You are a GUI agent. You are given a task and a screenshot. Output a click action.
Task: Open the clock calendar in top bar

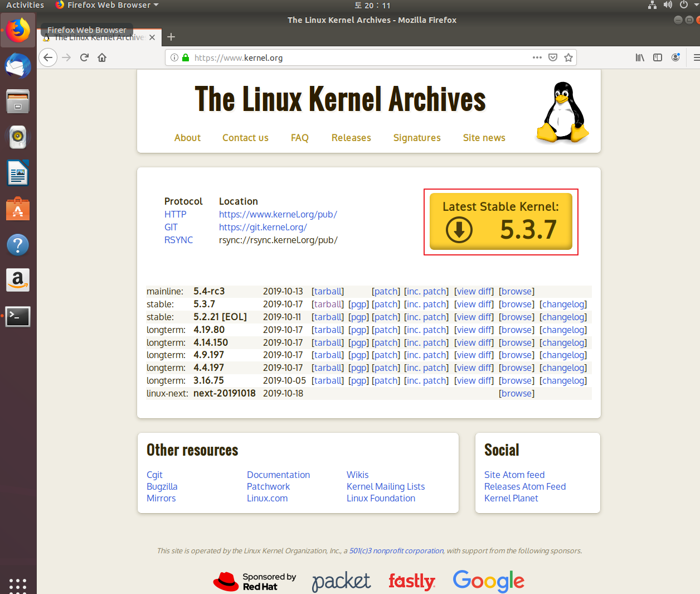(x=372, y=6)
